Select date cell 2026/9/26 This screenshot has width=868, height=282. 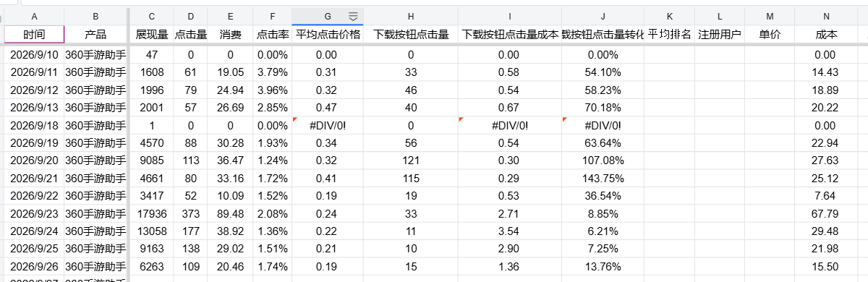click(x=34, y=266)
